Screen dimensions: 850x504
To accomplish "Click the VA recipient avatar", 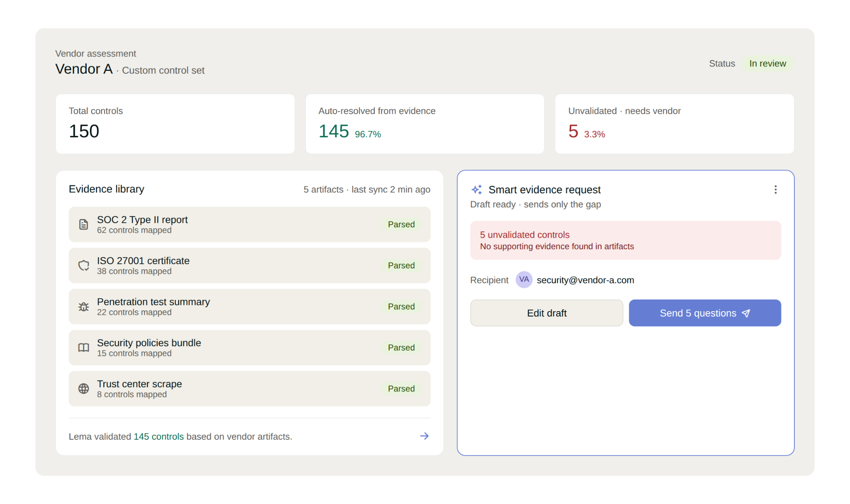I will (524, 280).
